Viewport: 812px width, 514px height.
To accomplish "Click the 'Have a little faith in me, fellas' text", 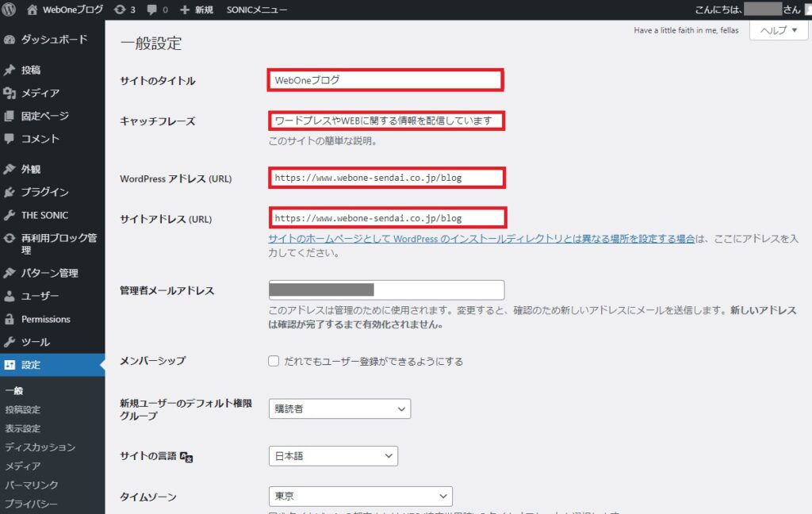I will [686, 30].
